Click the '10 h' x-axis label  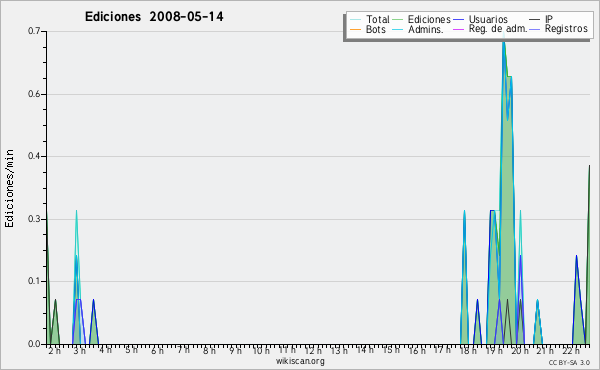tap(261, 351)
